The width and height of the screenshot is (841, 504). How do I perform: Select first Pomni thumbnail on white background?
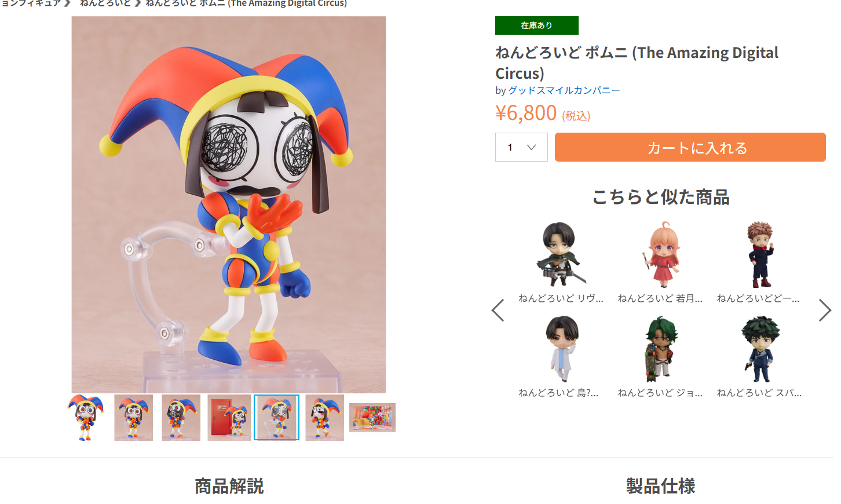click(86, 418)
